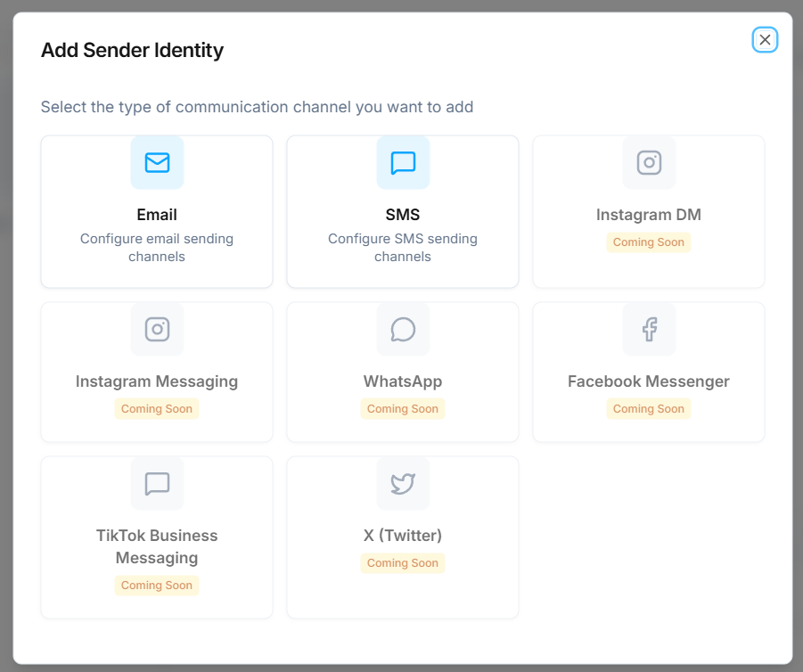Click the Facebook Messenger icon

pyautogui.click(x=648, y=329)
